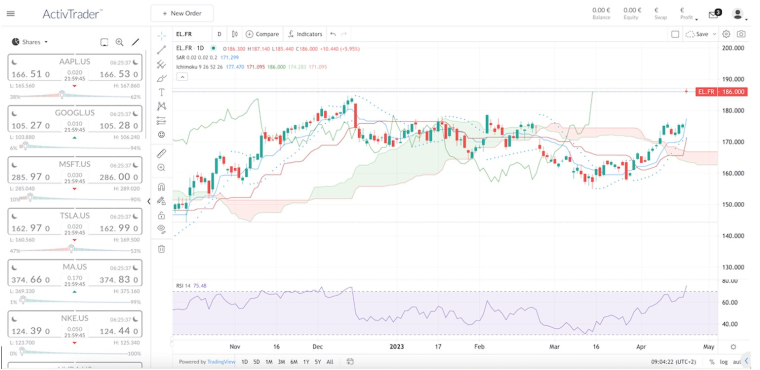Switch range to 1D

[x=245, y=362]
